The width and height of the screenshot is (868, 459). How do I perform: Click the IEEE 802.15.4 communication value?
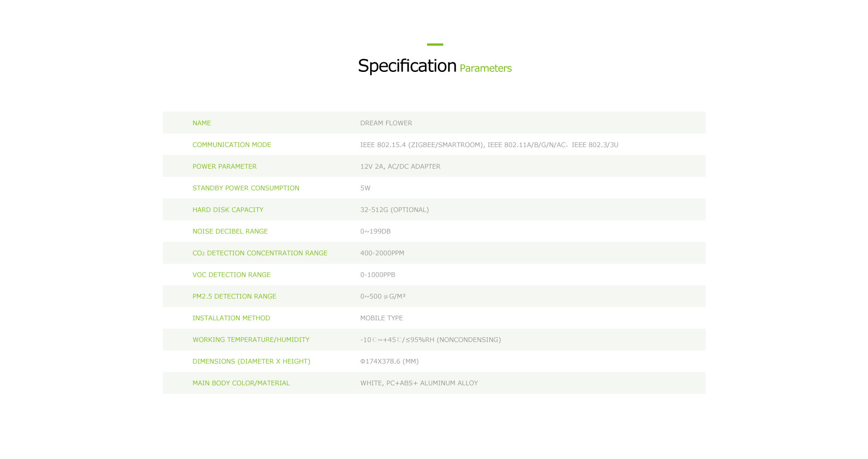(x=489, y=145)
